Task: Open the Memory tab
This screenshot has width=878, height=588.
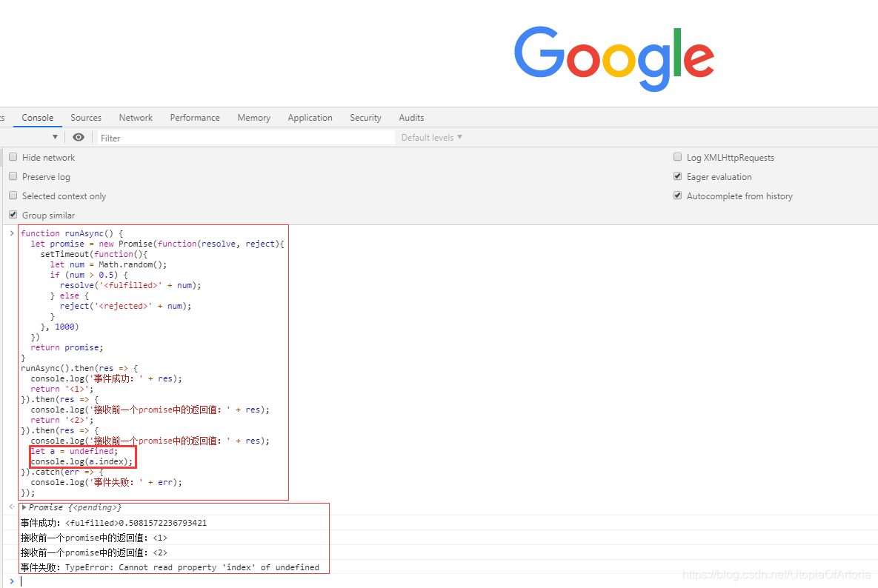Action: click(x=253, y=118)
